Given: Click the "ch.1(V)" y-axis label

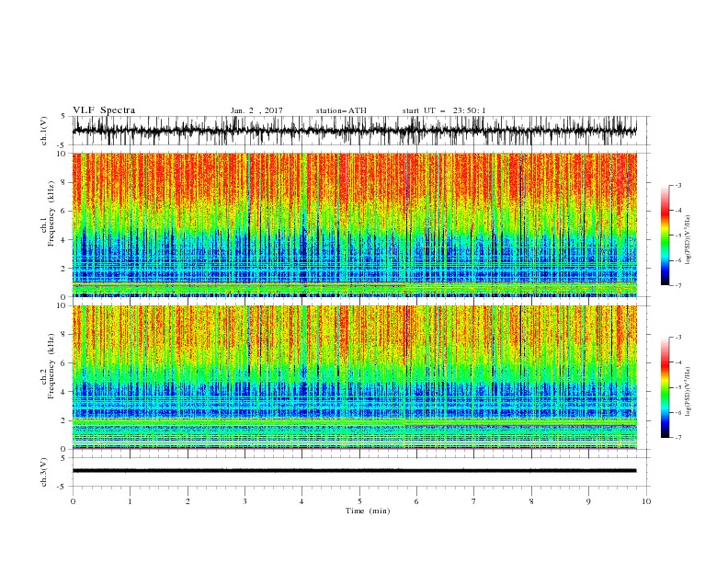Looking at the screenshot, I should pos(44,131).
